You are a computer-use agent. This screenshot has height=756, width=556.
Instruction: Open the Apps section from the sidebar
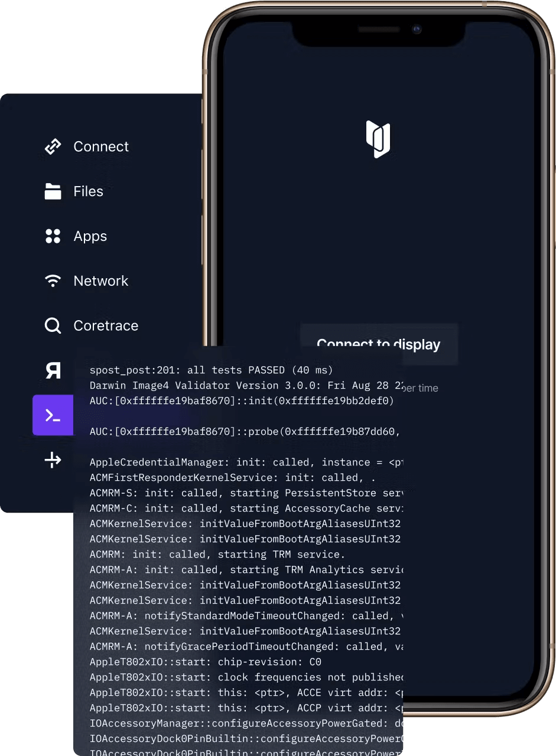point(90,236)
